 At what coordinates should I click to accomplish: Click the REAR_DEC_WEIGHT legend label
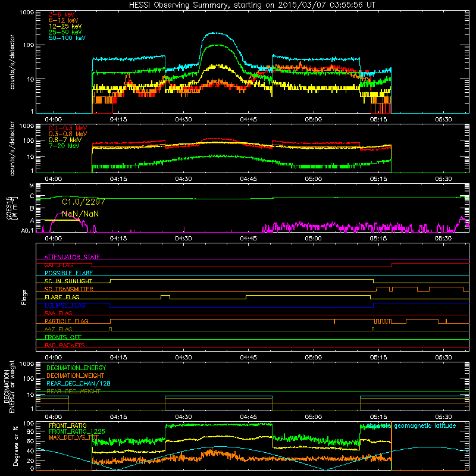[x=73, y=392]
